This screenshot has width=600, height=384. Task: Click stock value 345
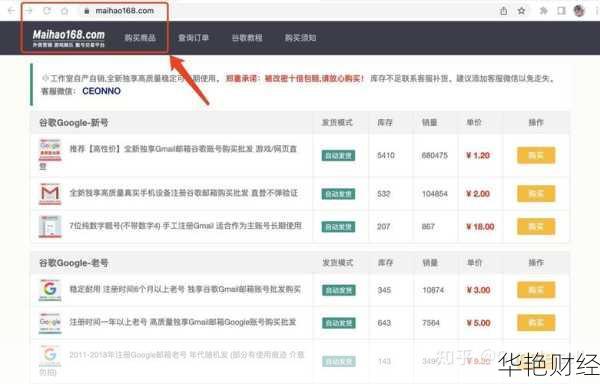point(384,290)
